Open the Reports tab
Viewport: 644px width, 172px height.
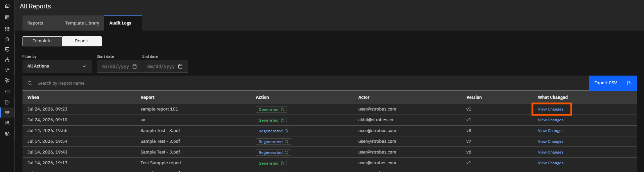(x=41, y=23)
